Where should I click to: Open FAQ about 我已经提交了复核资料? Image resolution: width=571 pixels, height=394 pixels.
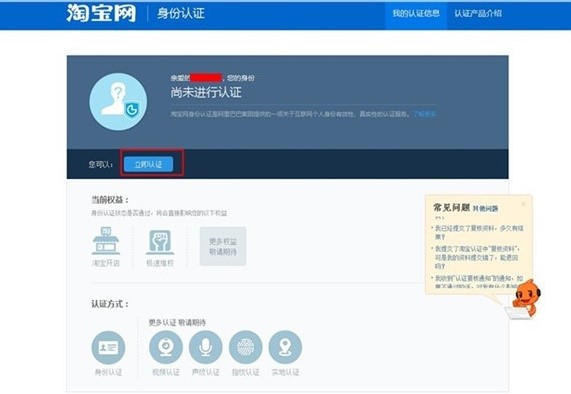pos(479,232)
